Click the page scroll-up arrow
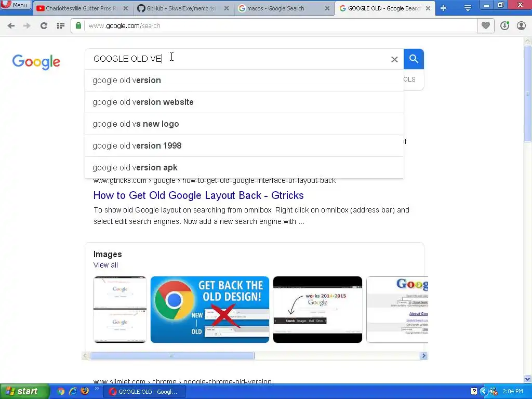532x399 pixels. [x=528, y=41]
